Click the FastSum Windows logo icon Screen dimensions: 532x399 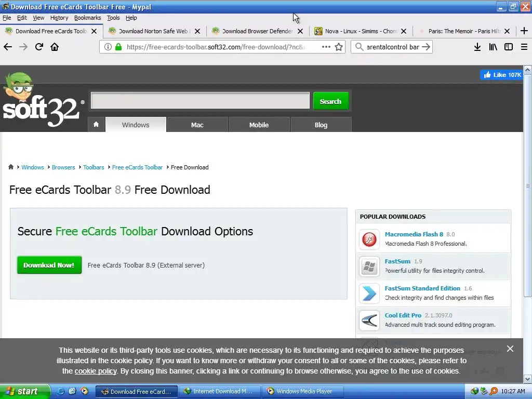click(x=369, y=267)
